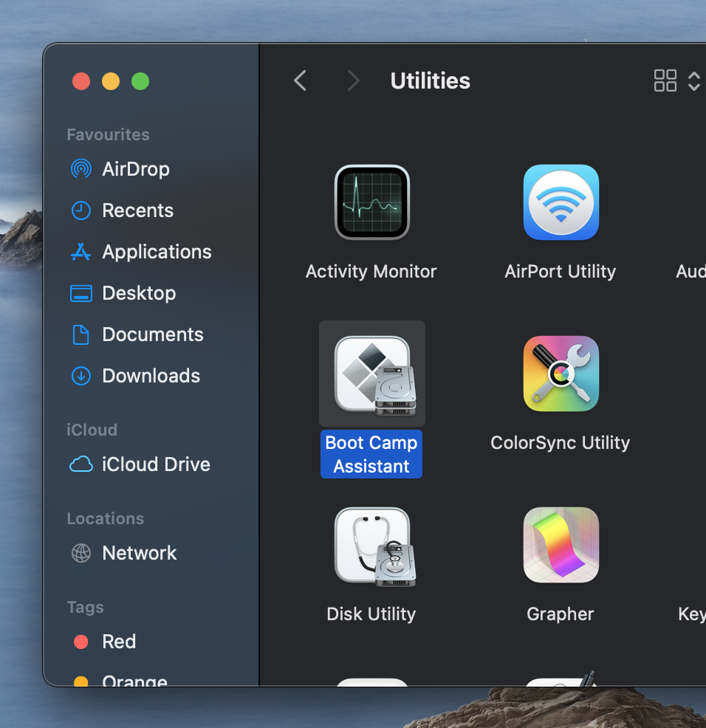
Task: Click the Utilities window title
Action: tap(430, 80)
